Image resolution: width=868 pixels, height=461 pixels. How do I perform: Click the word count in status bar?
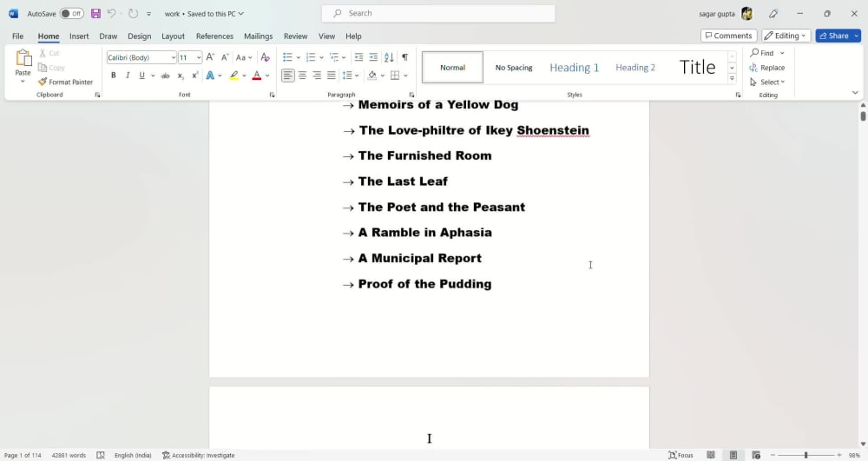(x=69, y=455)
